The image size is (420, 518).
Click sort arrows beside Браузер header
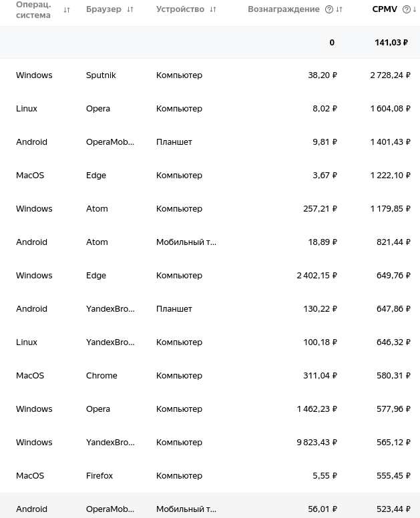coord(130,10)
